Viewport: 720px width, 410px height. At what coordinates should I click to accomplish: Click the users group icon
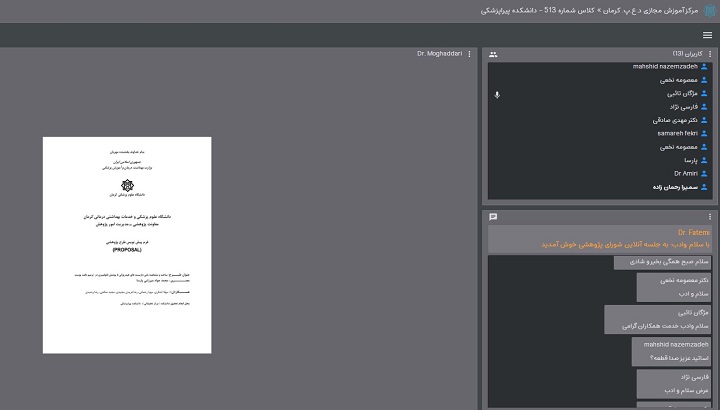pos(493,54)
